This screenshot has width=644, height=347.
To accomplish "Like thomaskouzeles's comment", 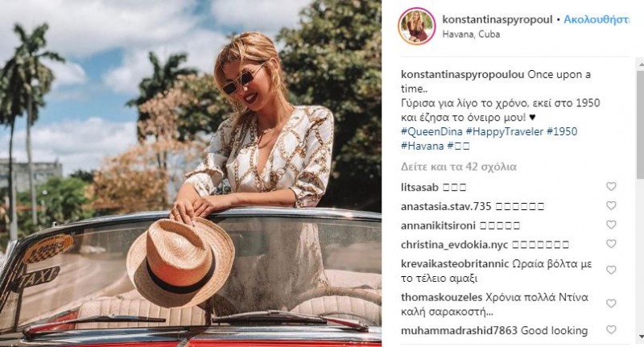I will (x=611, y=304).
